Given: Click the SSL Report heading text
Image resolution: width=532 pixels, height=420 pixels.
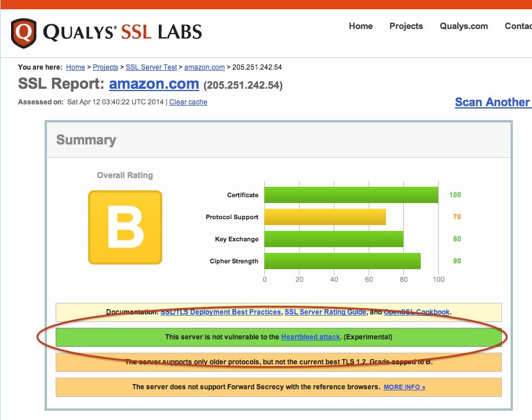Looking at the screenshot, I should click(x=61, y=84).
